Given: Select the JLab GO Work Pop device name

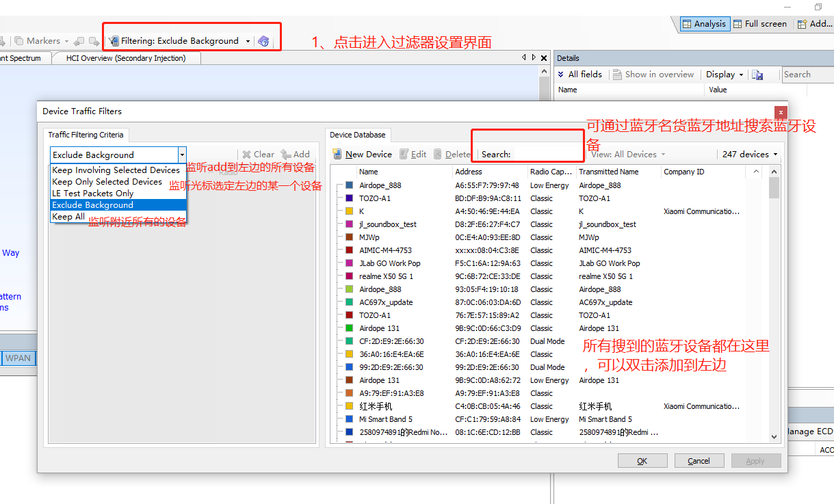Looking at the screenshot, I should coord(390,263).
